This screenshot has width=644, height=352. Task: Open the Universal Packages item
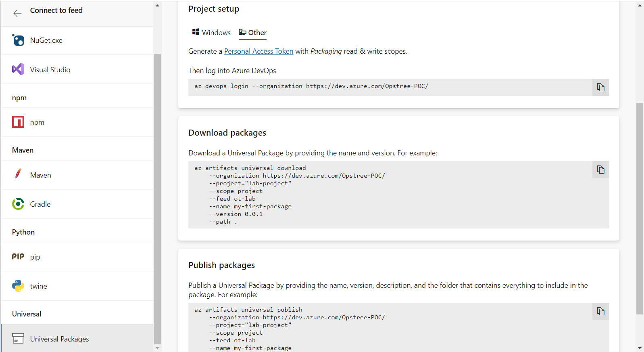pos(77,338)
